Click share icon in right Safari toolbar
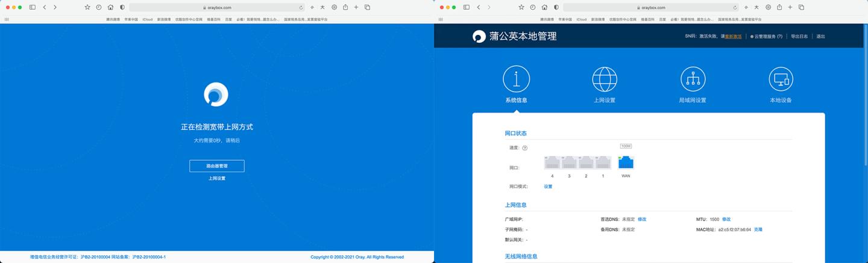Viewport: 868px width, 263px height. [779, 7]
